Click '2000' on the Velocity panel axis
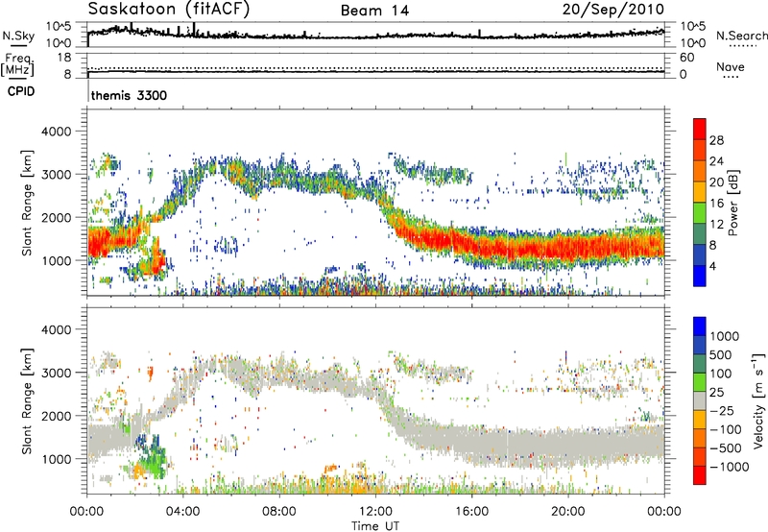 click(56, 416)
